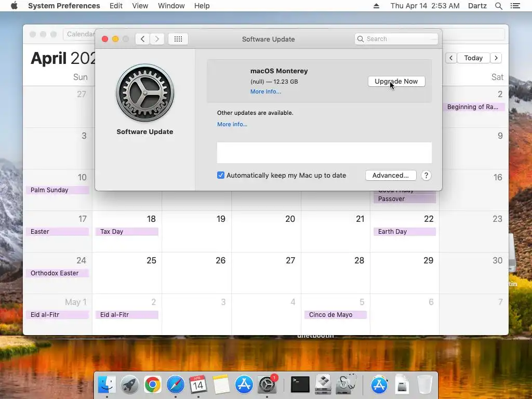Launch Launchpad rocket icon in dock
532x399 pixels.
tap(129, 384)
